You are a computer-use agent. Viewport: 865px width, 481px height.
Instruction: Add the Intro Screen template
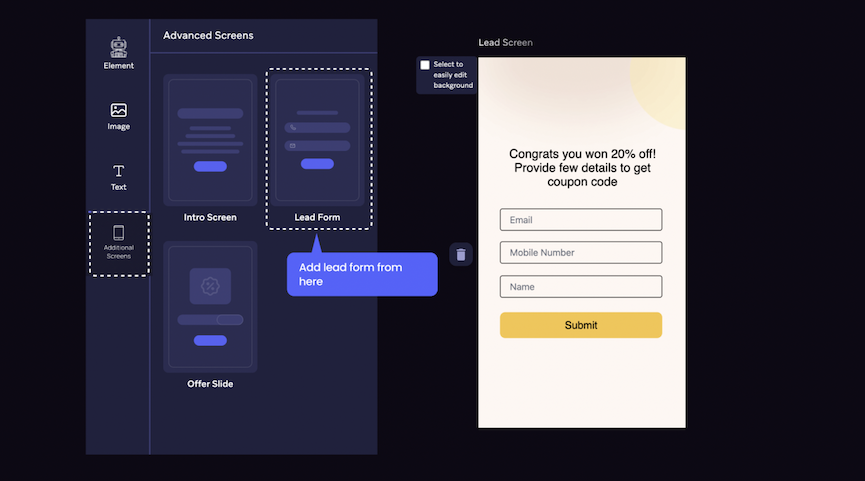pyautogui.click(x=210, y=140)
